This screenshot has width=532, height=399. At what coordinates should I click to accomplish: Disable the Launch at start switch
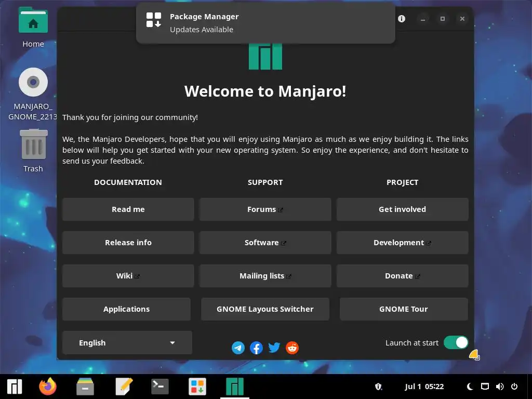click(456, 343)
